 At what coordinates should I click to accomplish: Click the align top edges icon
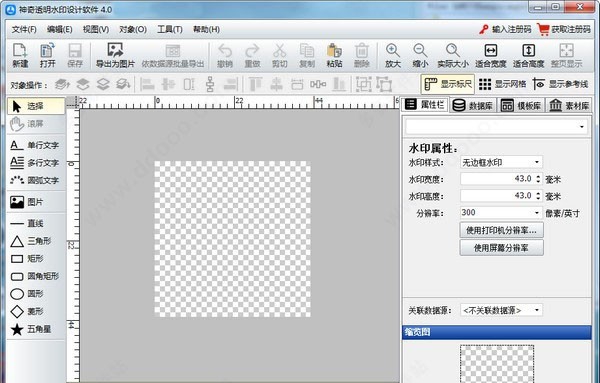click(255, 84)
